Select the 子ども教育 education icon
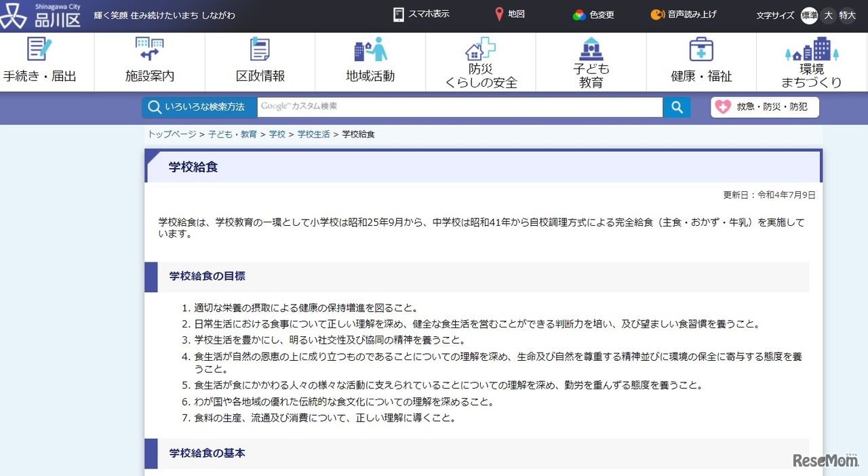Screen dimensions: 868x476 tap(589, 61)
